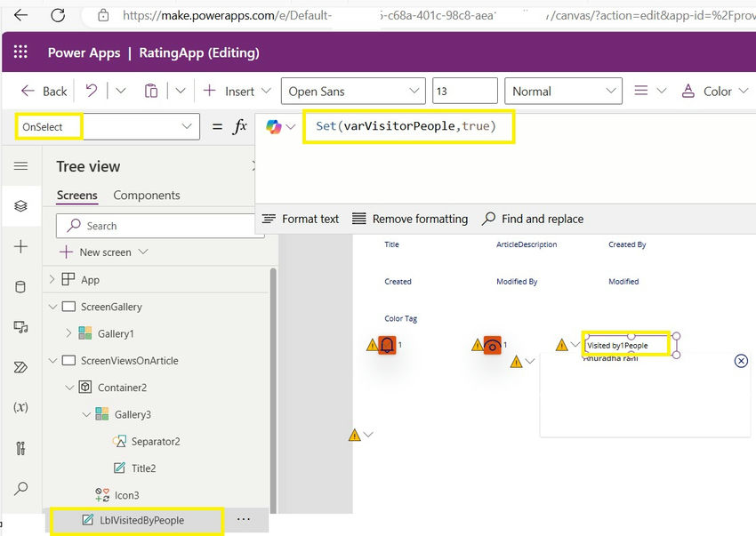Image resolution: width=756 pixels, height=536 pixels.
Task: Open the Open Sans font dropdown
Action: (353, 91)
